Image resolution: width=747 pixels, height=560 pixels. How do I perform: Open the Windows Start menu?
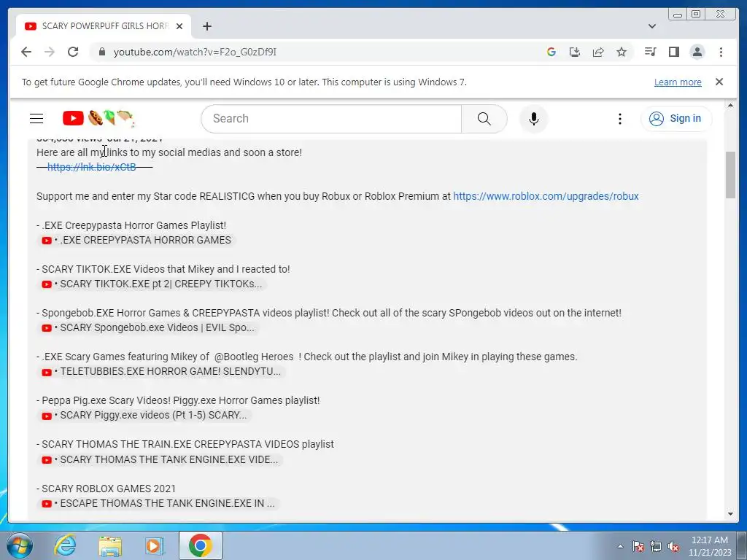coord(19,545)
